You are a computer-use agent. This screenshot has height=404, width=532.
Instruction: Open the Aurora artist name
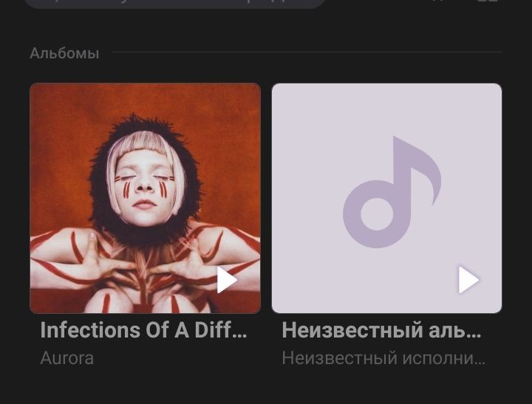coord(66,358)
